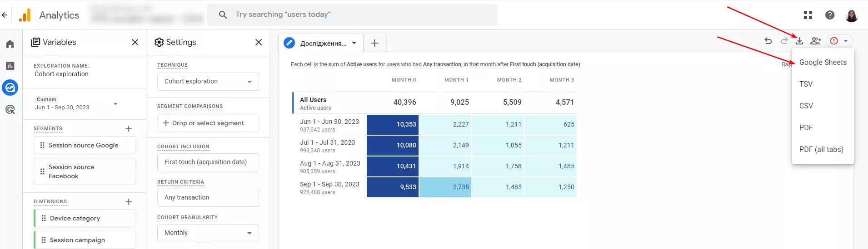Screen dimensions: 868x249
Task: Open the Explore icon in sidebar
Action: [x=10, y=88]
